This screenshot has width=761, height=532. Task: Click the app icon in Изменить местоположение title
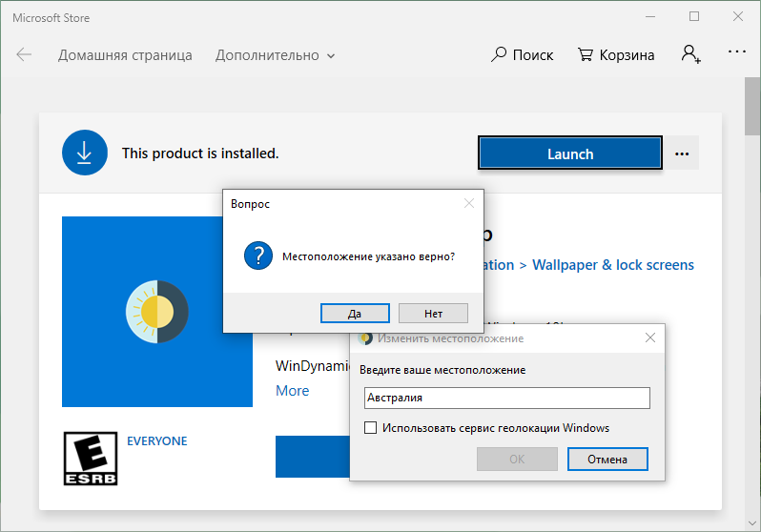365,338
